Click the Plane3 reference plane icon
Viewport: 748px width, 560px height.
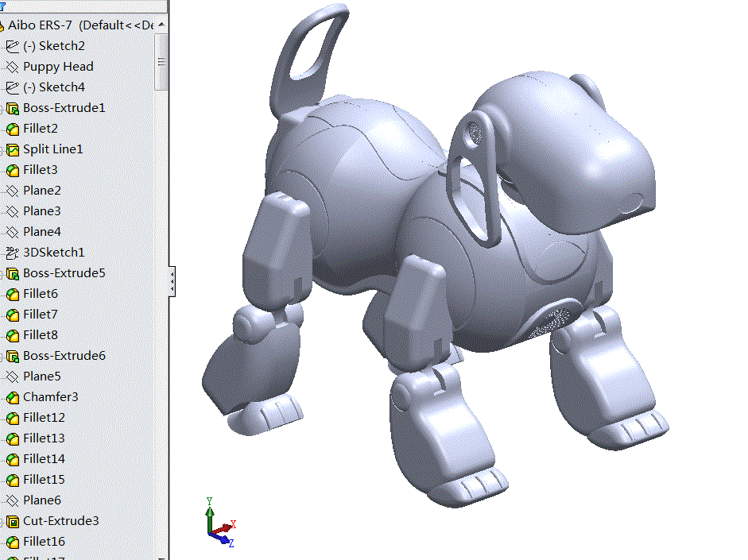pyautogui.click(x=13, y=211)
